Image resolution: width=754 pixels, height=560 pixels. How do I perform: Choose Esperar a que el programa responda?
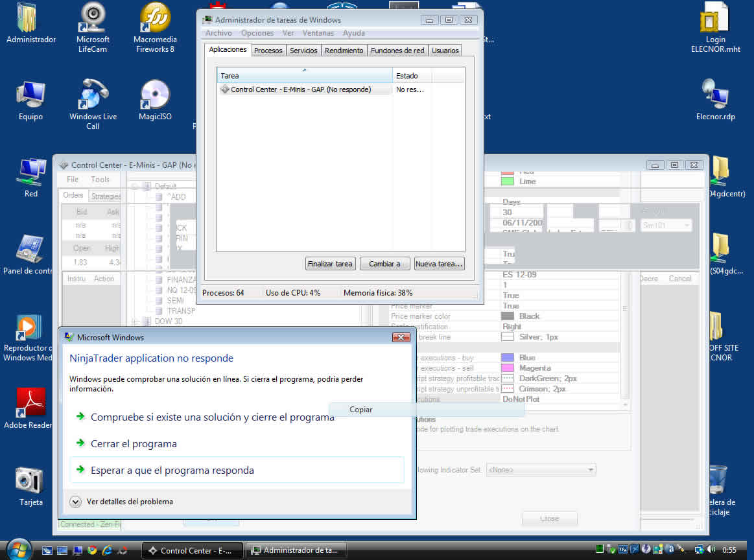coord(237,470)
